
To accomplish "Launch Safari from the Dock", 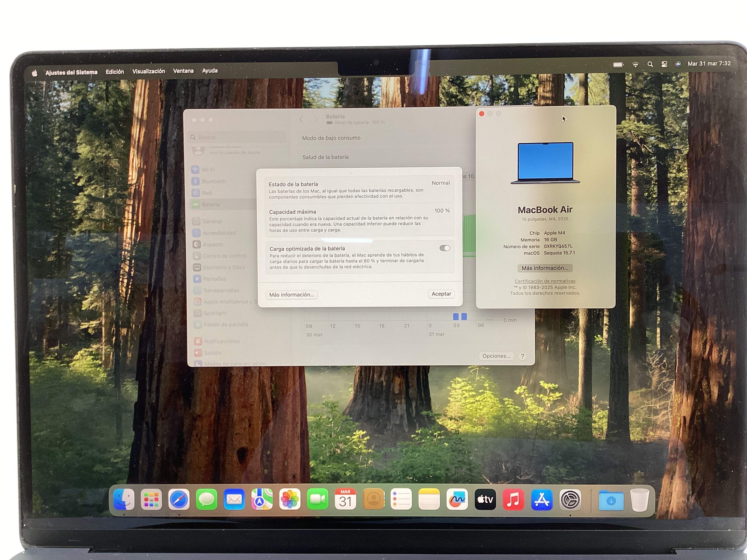I will pyautogui.click(x=179, y=500).
